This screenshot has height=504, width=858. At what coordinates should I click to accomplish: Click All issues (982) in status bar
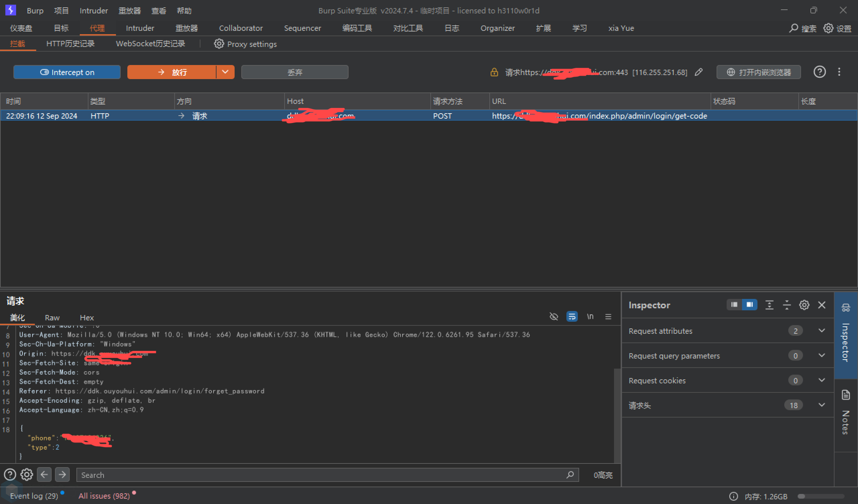(104, 496)
